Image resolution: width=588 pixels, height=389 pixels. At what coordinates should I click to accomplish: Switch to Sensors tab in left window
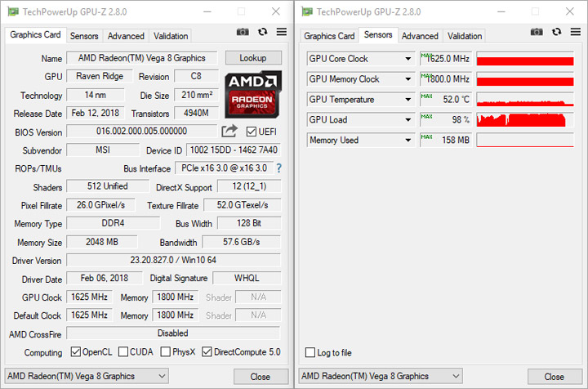point(84,36)
